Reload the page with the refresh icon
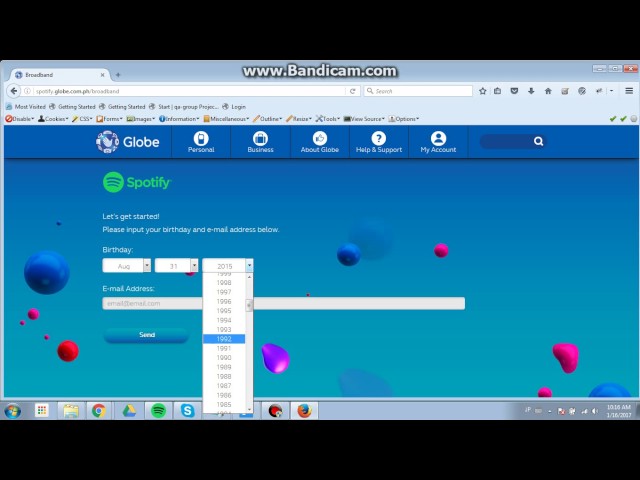 tap(353, 91)
